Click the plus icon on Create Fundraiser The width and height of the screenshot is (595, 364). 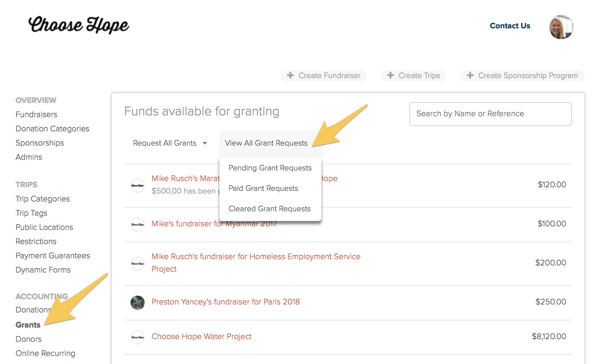[290, 75]
